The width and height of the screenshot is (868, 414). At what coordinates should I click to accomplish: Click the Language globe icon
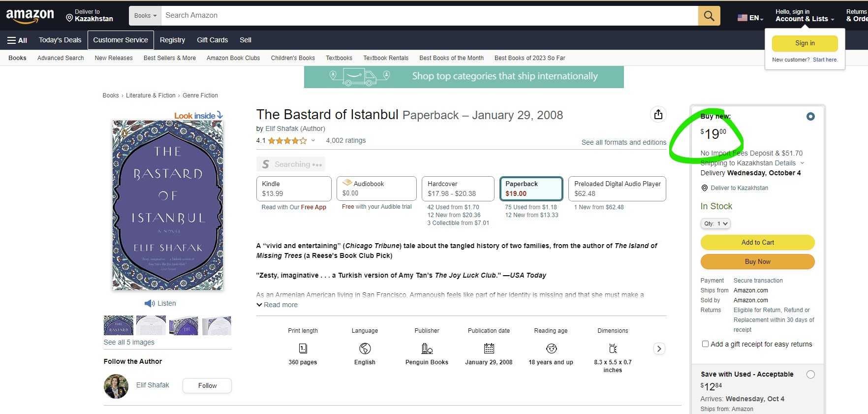(x=365, y=349)
